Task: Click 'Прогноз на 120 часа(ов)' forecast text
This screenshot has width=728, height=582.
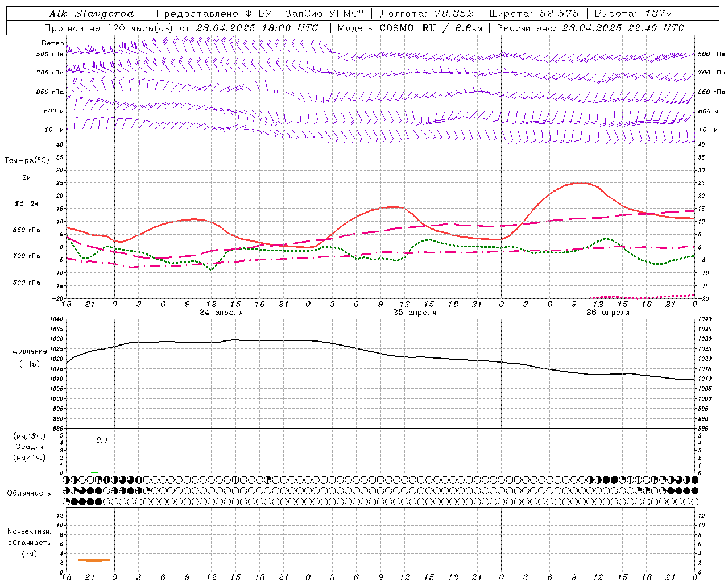Action: click(x=109, y=28)
